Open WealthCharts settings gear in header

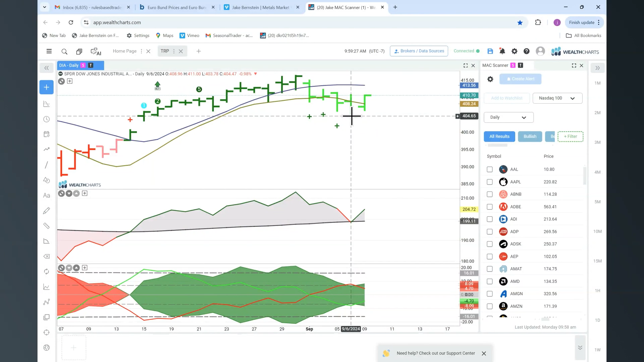click(x=514, y=51)
